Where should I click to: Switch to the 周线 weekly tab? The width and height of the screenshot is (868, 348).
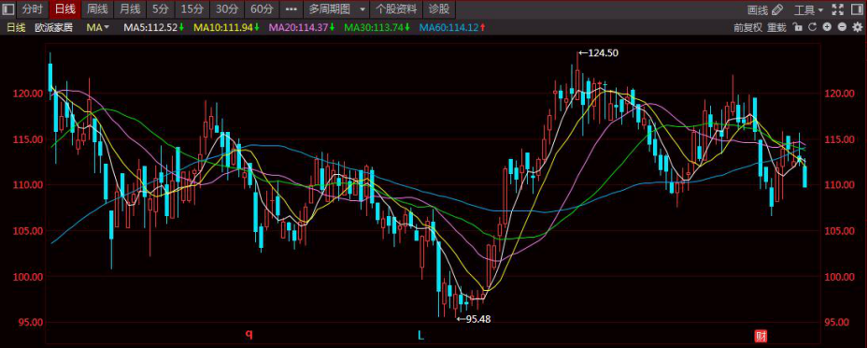pyautogui.click(x=97, y=9)
